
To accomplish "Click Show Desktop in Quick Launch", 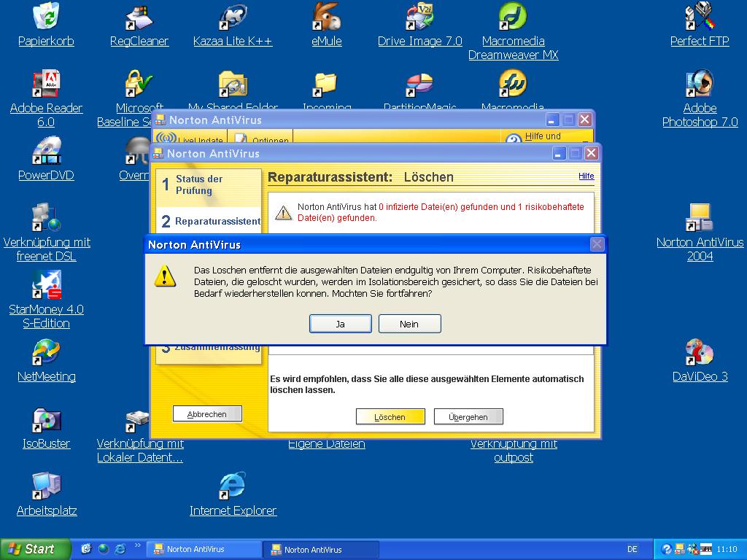I will coord(86,549).
